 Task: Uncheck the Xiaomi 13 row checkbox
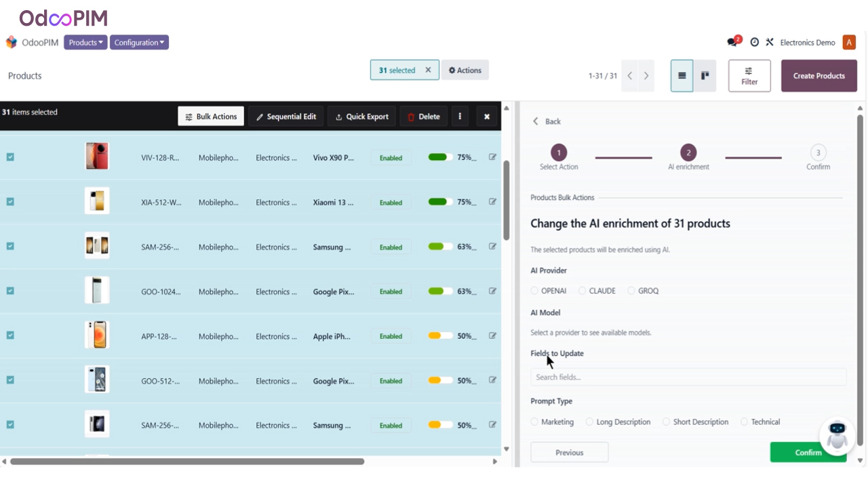click(x=10, y=202)
